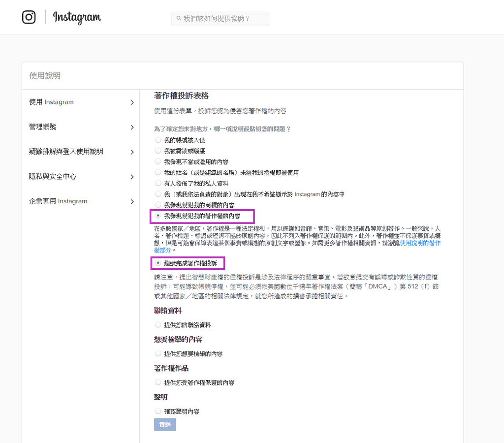Click the 聲明 section heading

pos(161,397)
